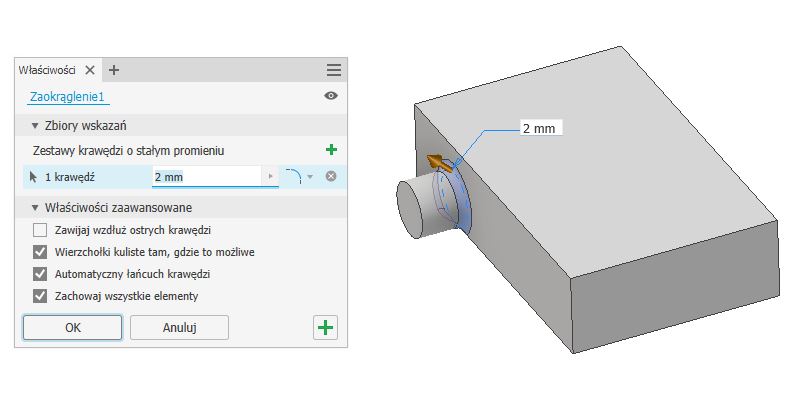The image size is (797, 406).
Task: Open the properties panel hamburger menu
Action: click(x=334, y=70)
